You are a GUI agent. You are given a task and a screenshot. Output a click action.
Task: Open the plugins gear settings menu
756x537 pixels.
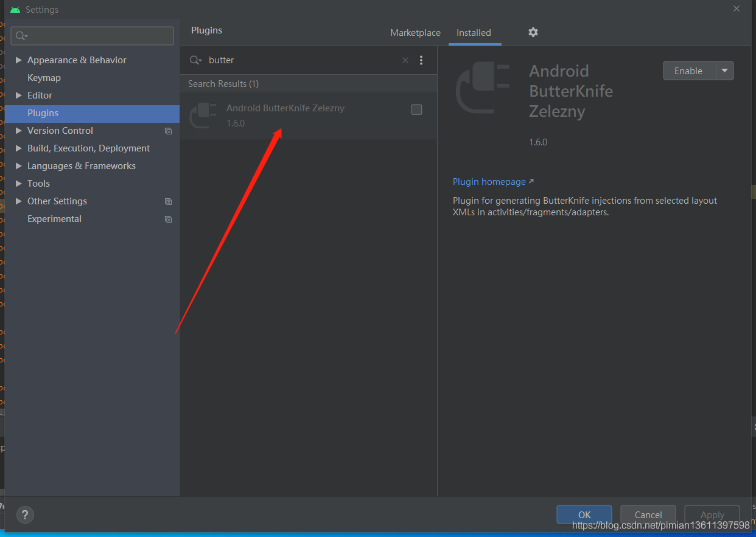(x=533, y=32)
